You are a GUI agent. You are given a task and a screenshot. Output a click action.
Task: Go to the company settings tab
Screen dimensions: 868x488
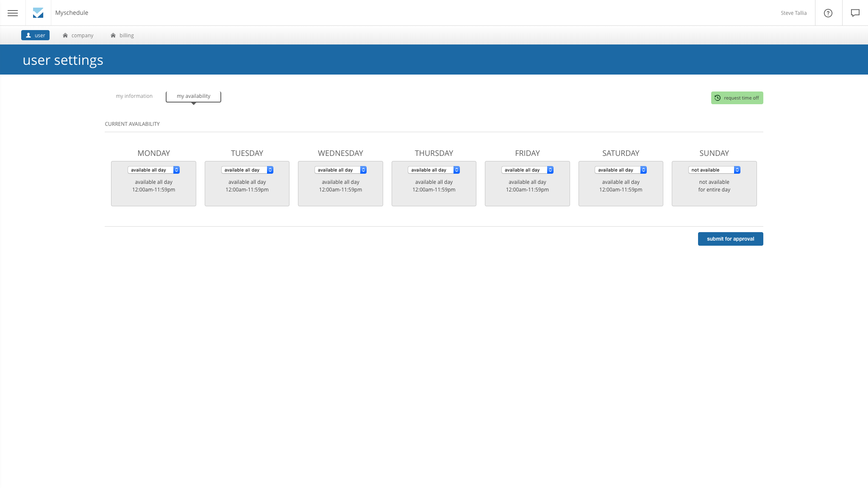tap(82, 36)
